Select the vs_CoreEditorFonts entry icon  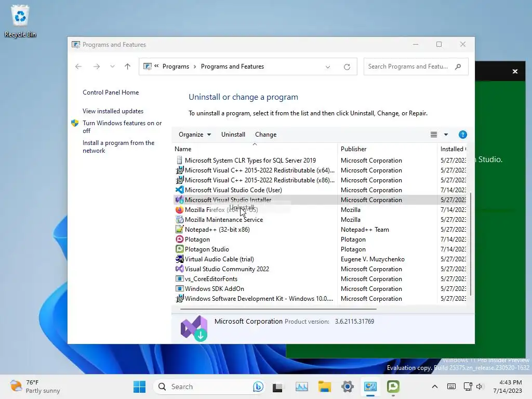point(179,278)
